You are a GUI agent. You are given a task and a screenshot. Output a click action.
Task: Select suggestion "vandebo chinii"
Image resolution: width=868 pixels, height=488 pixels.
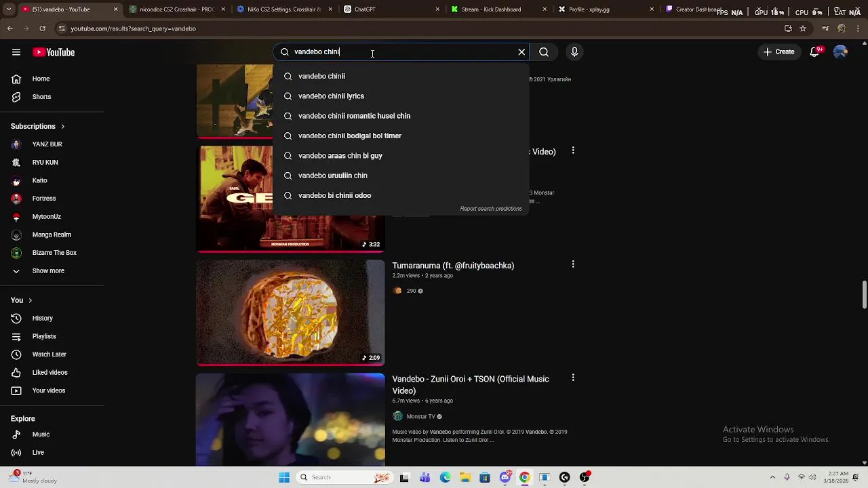(x=401, y=76)
